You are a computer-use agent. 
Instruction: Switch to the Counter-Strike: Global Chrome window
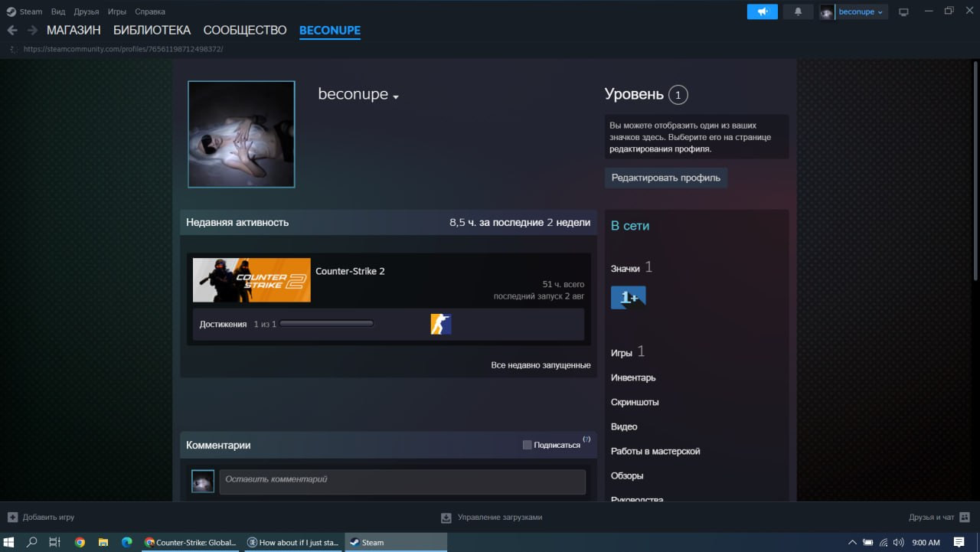point(191,542)
